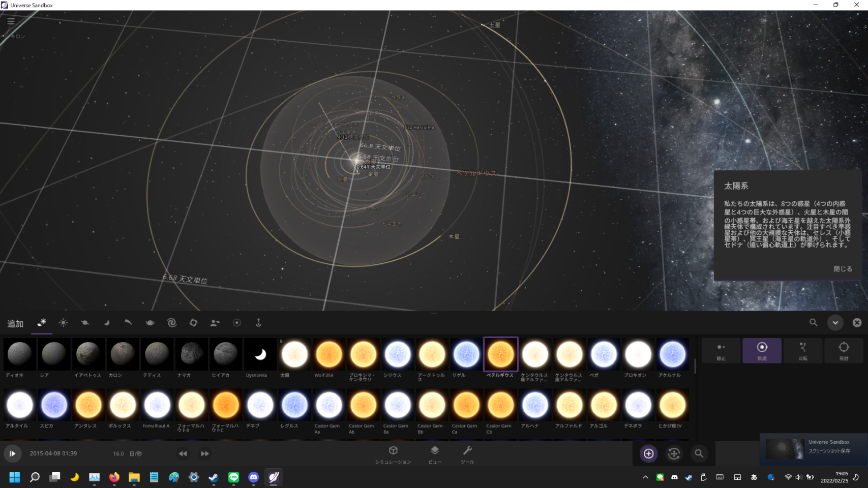Enable 静止 (stationary) placement mode
Viewport: 868px width, 488px height.
coord(721,351)
